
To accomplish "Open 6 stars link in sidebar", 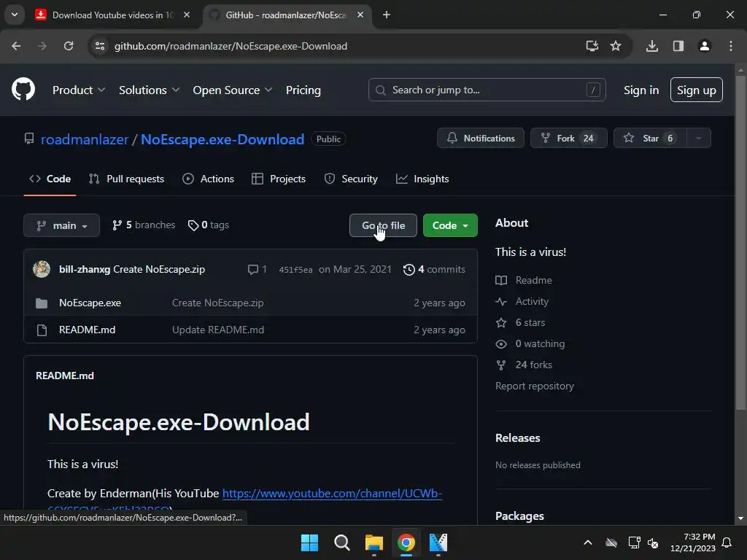I will tap(520, 322).
